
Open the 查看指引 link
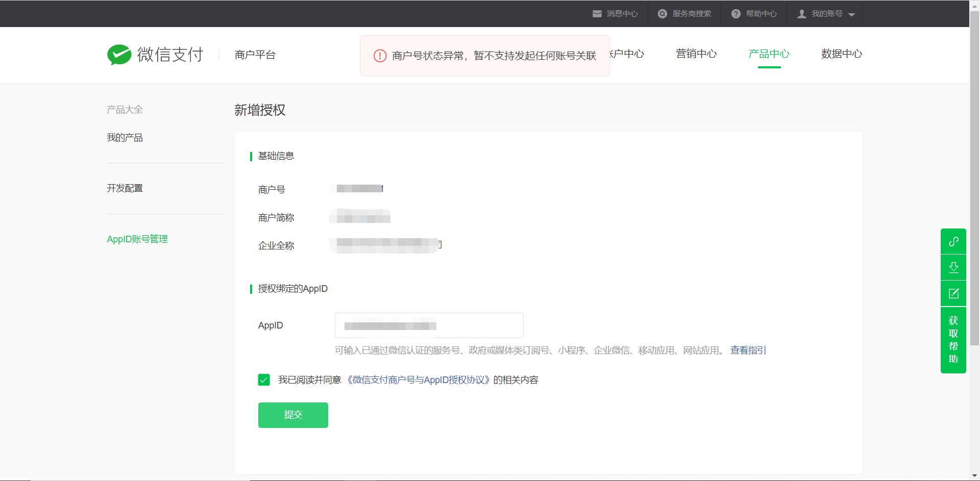pos(748,350)
